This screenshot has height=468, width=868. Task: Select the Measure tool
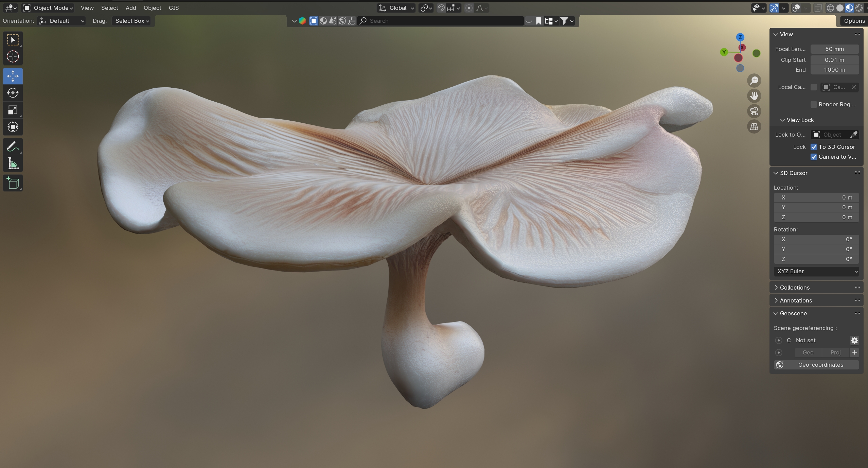coord(13,164)
